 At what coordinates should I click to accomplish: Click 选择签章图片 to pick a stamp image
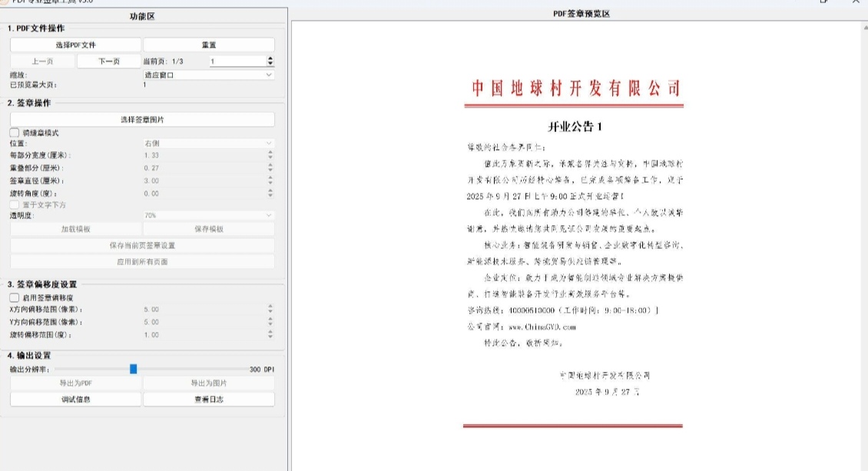click(x=142, y=119)
